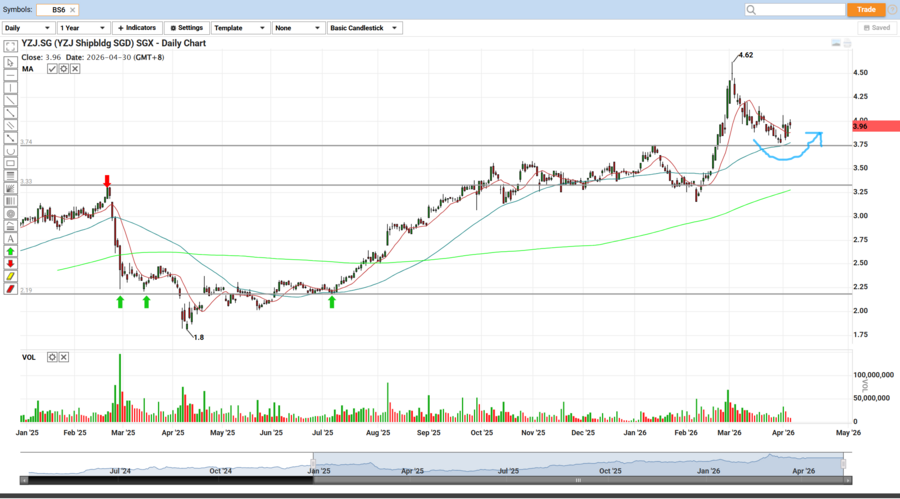Screen dimensions: 900x499
Task: Select the green up arrow drawing tool
Action: 10,251
